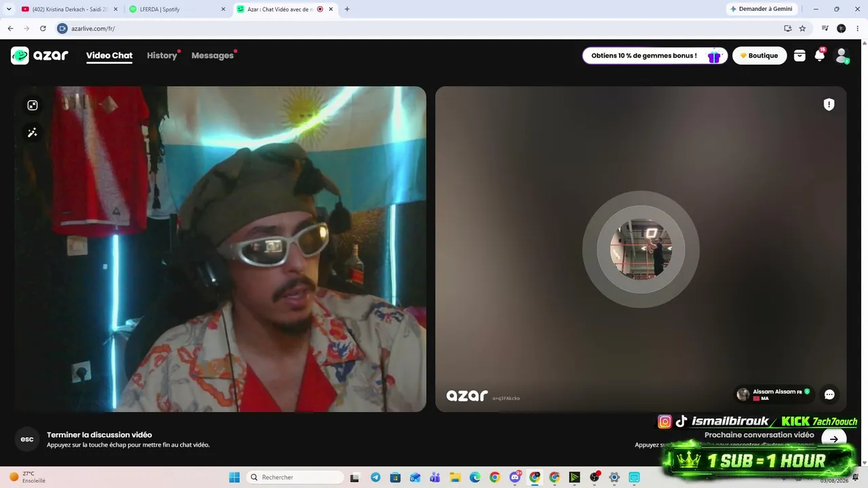Click the camera site-permission icon in address bar

(x=62, y=28)
